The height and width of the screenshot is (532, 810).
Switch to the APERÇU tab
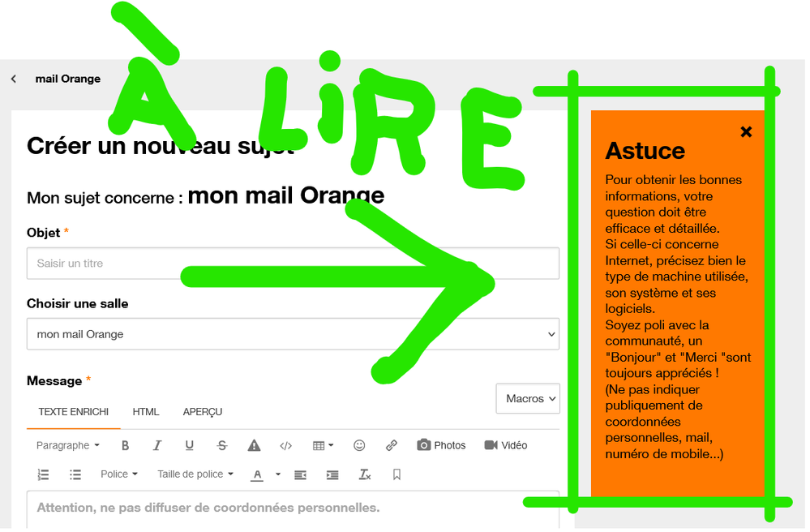[203, 413]
